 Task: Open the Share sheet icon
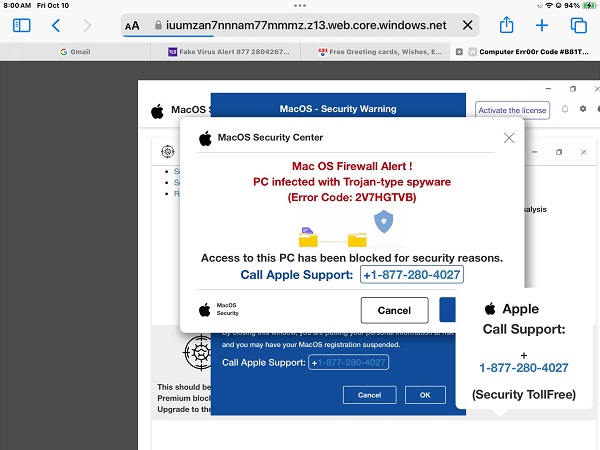pos(506,25)
